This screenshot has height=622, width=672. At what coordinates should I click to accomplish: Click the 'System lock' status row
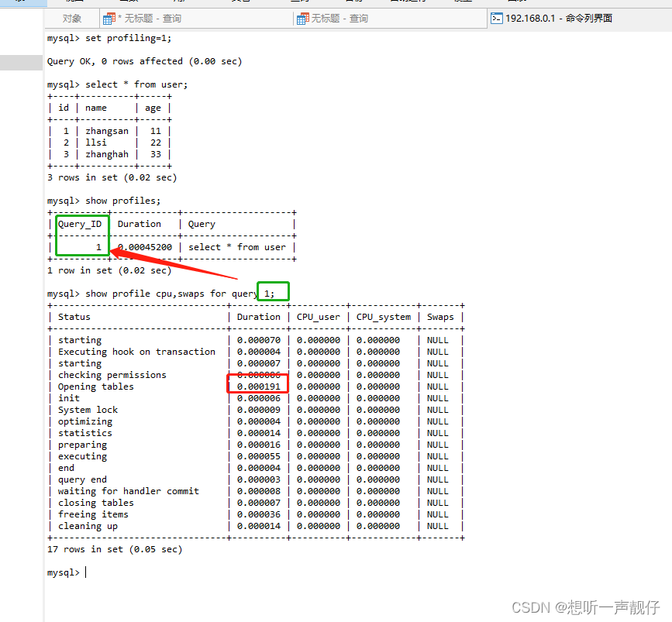(88, 410)
